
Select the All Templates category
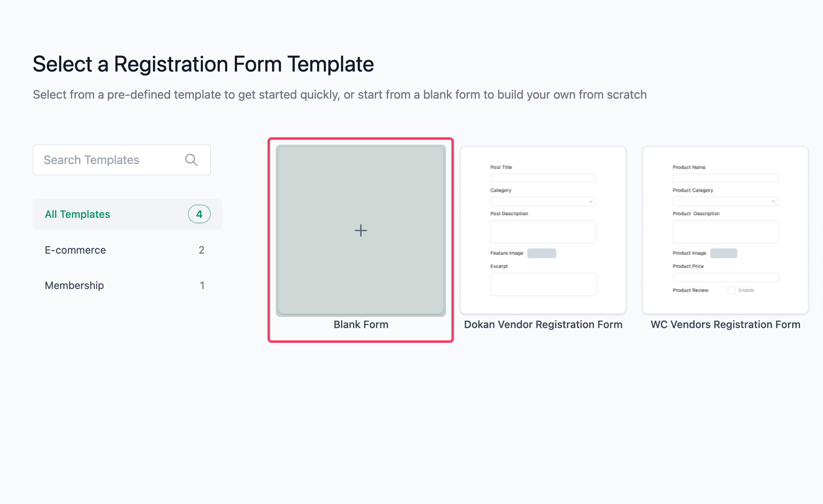click(77, 214)
